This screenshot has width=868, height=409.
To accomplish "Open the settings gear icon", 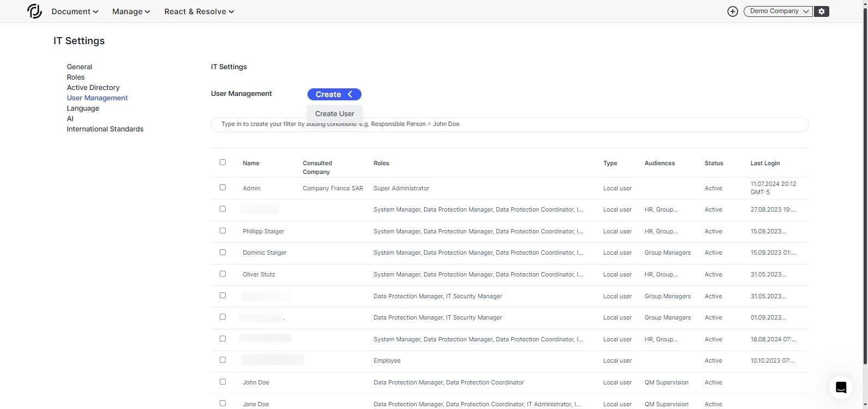I will 822,11.
